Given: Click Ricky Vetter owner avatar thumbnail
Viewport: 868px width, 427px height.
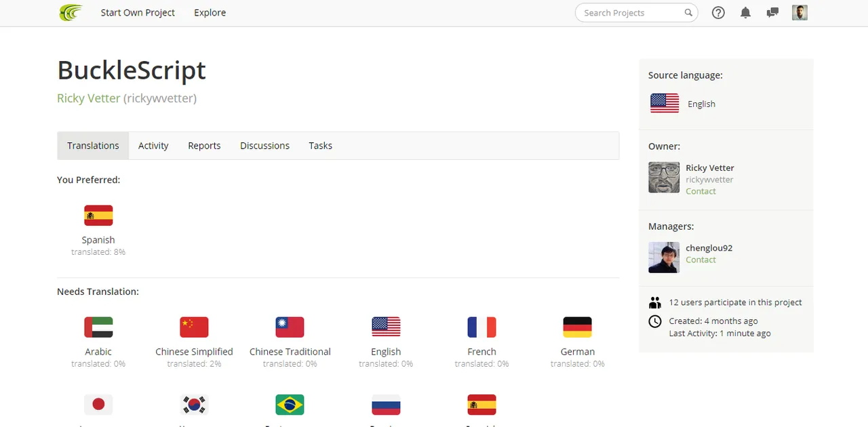Looking at the screenshot, I should coord(664,178).
